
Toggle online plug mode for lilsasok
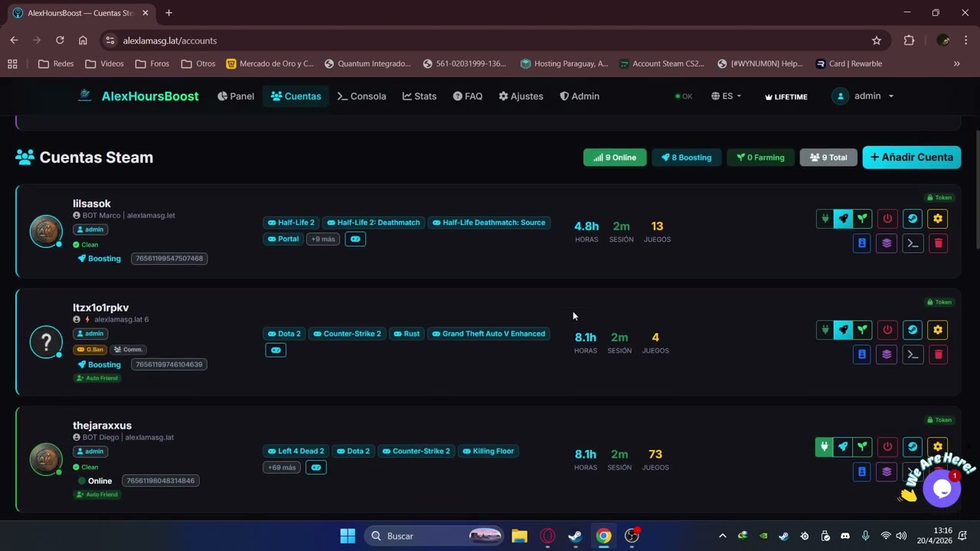(825, 219)
